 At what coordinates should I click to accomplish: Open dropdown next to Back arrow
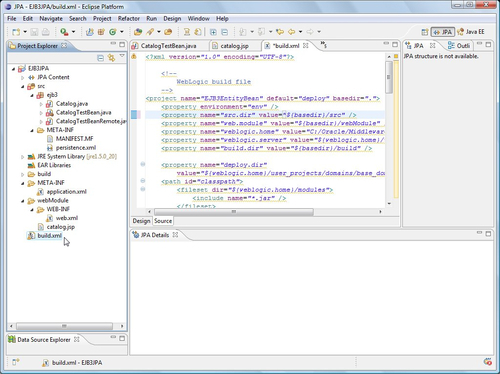tap(300, 32)
